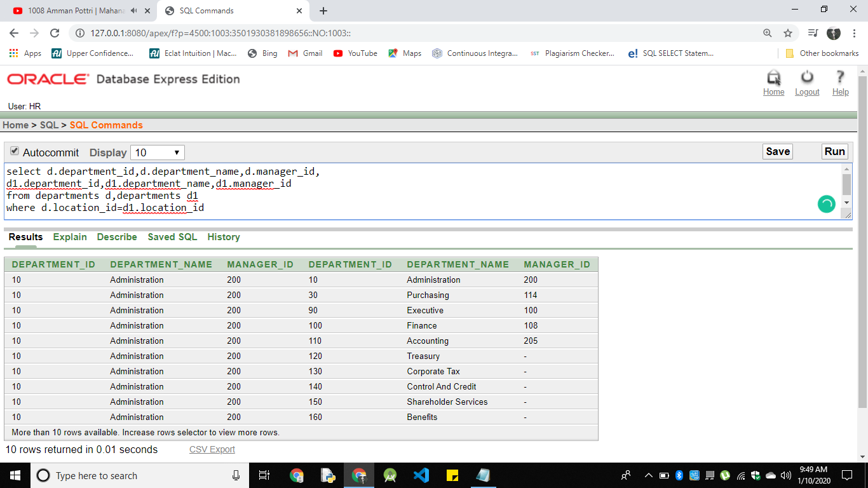
Task: Open the uTorrent tray icon
Action: (x=725, y=475)
